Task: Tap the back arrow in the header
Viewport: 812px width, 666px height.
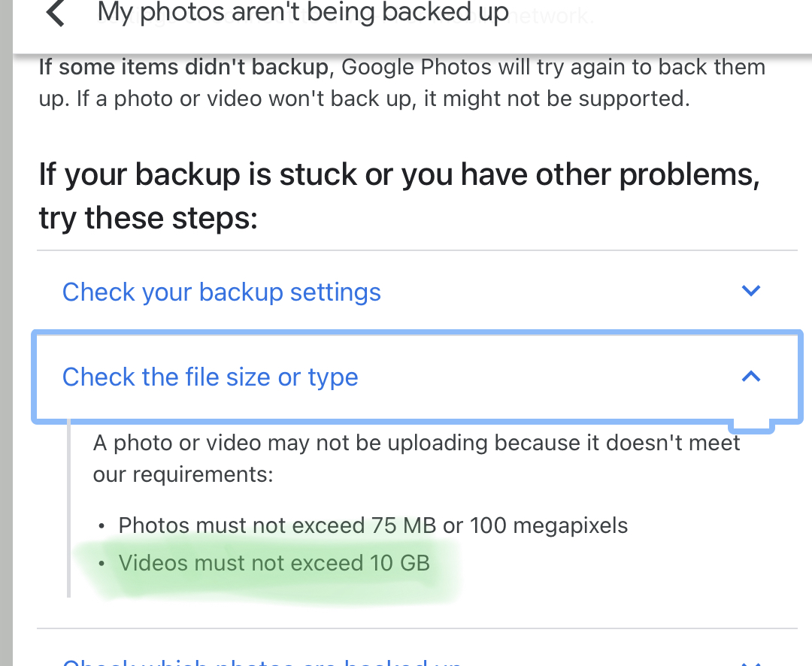Action: [56, 14]
